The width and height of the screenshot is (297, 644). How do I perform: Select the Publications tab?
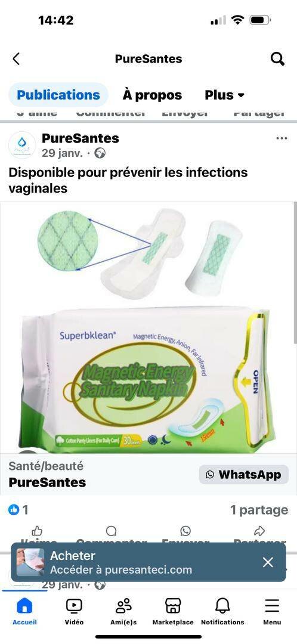click(x=58, y=95)
